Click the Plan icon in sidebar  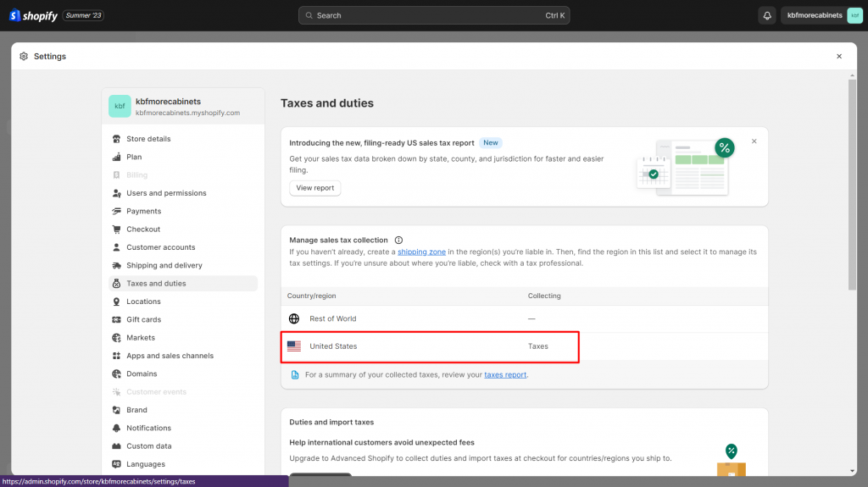(x=116, y=158)
